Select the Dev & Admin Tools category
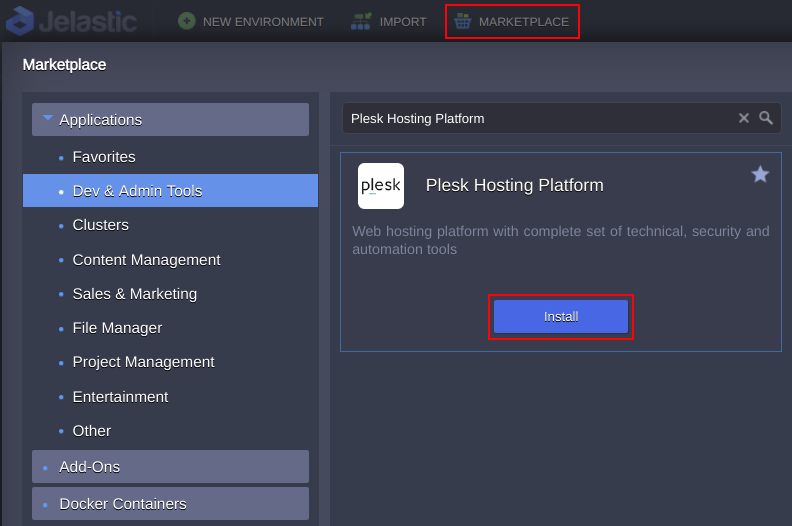This screenshot has width=792, height=526. tap(170, 190)
